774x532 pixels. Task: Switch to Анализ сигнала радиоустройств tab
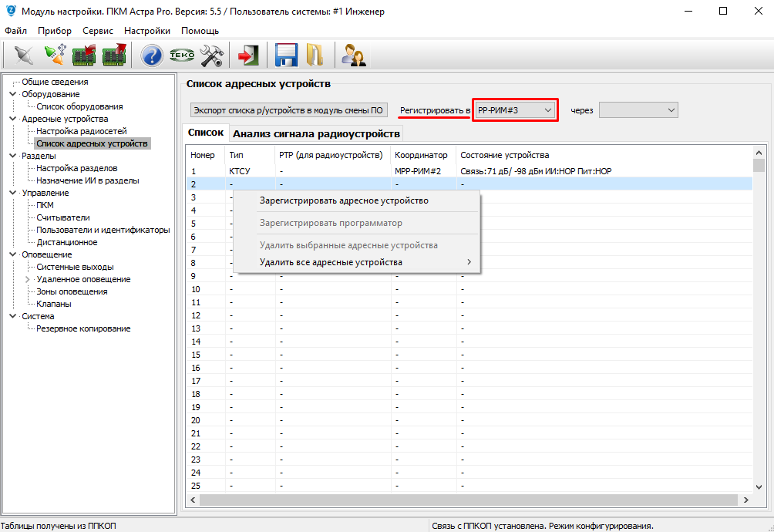(x=316, y=133)
